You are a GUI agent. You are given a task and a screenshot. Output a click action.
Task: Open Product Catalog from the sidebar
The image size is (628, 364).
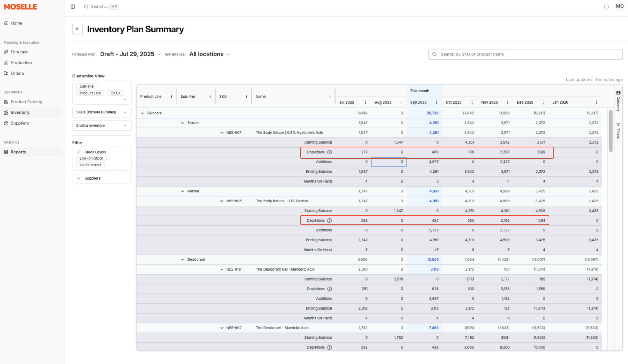[x=26, y=102]
